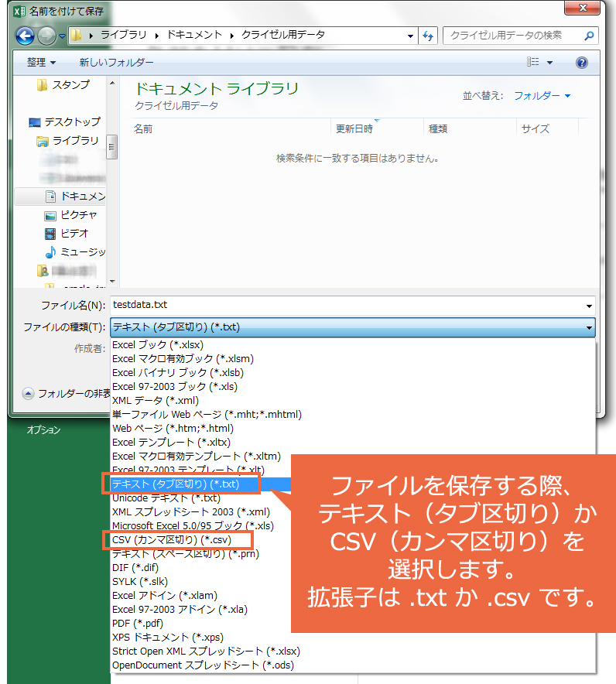This screenshot has width=616, height=684.
Task: Choose SYLK (*.slk) file type
Action: click(x=200, y=582)
